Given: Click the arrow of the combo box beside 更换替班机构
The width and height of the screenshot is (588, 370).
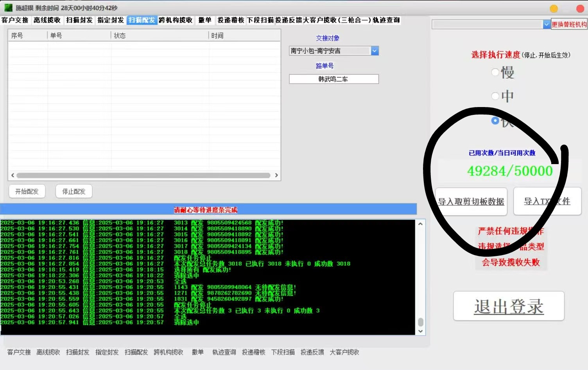Looking at the screenshot, I should coord(547,25).
